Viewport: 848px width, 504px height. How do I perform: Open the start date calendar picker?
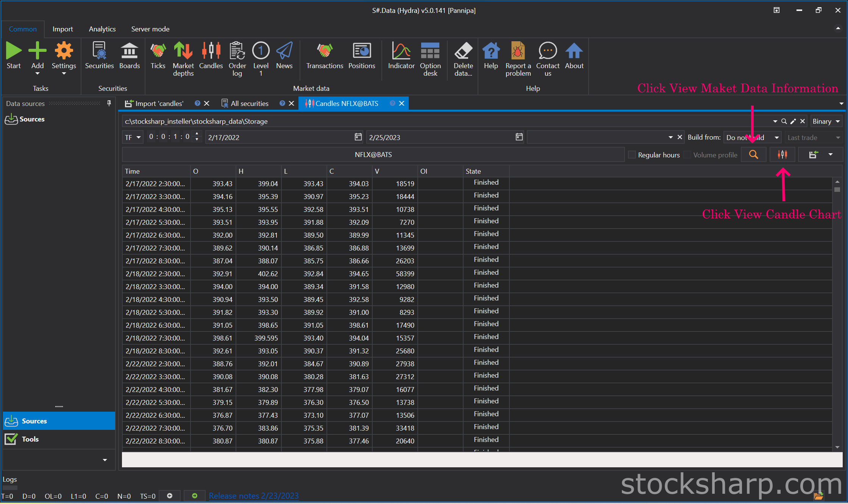coord(358,137)
